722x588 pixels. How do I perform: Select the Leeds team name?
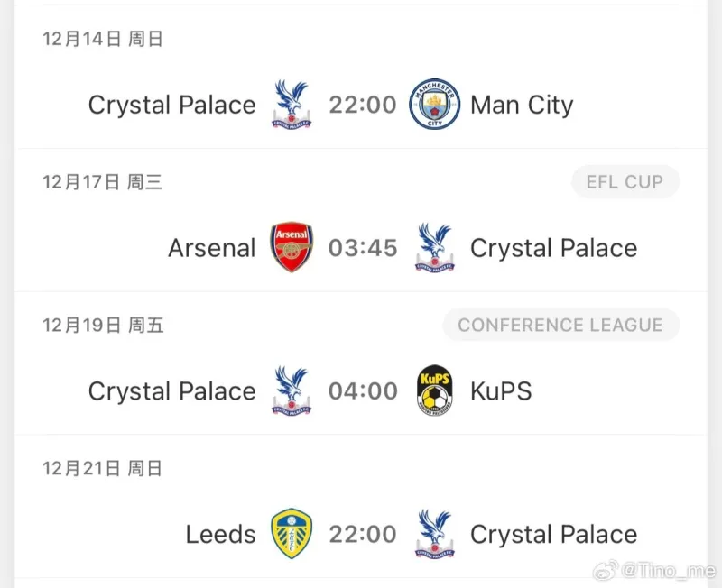click(221, 535)
